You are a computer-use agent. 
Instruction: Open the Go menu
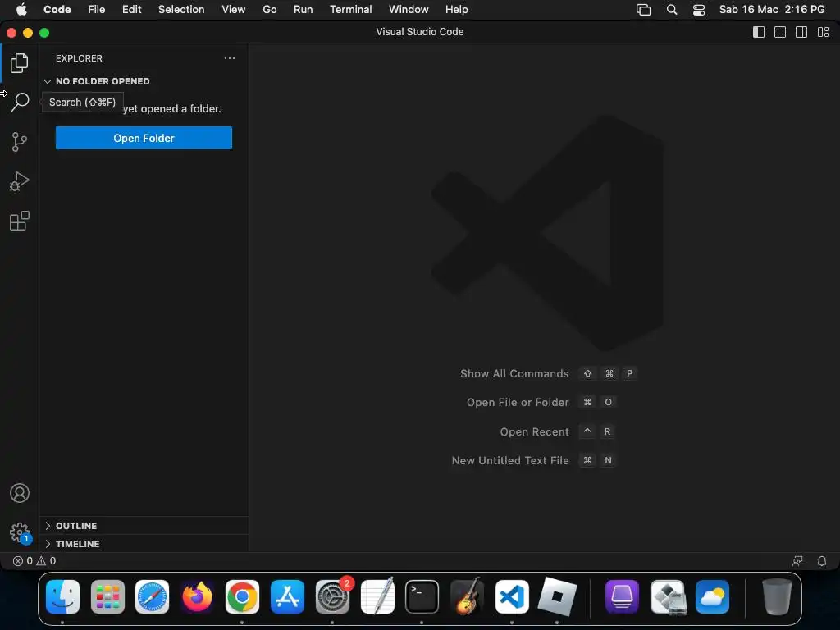pyautogui.click(x=269, y=10)
